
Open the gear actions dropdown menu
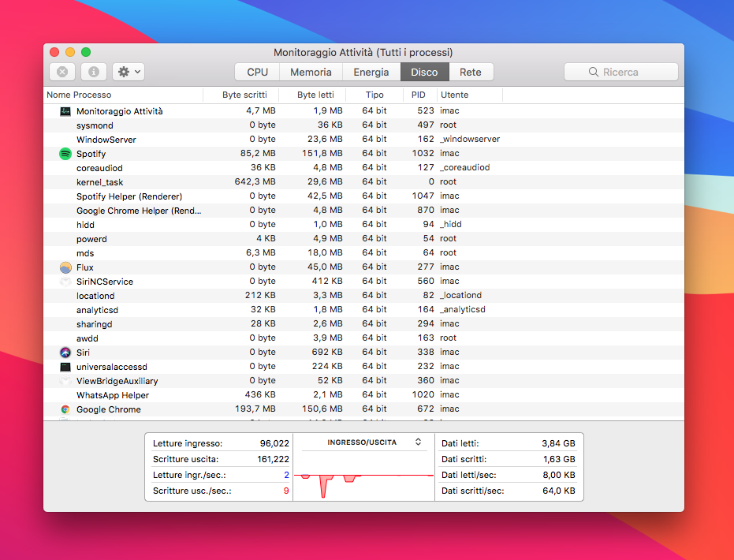coord(129,72)
